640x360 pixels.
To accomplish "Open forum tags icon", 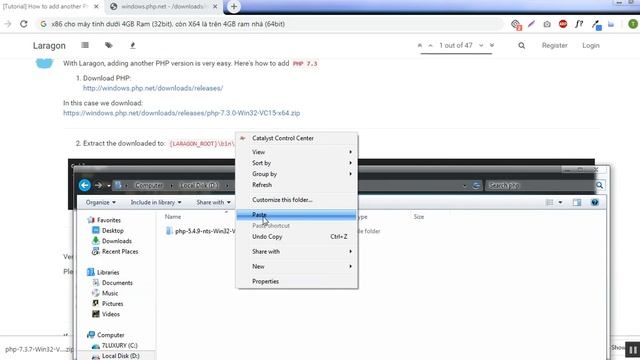I will pos(109,45).
